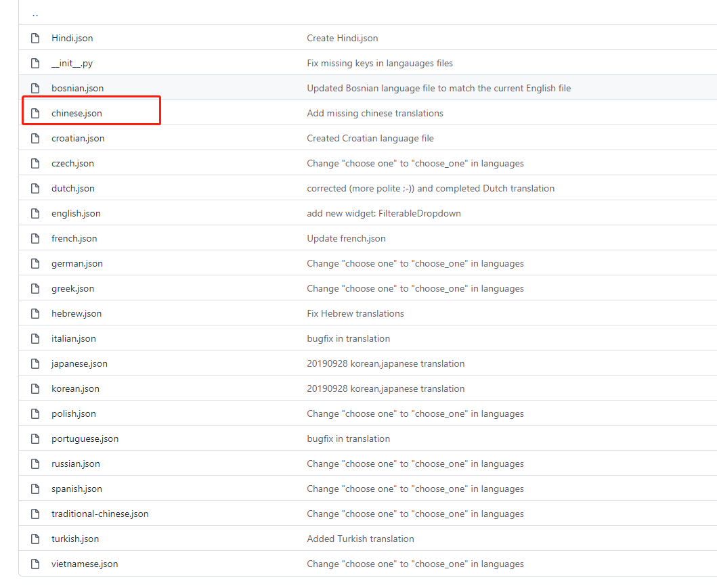Click file icon next to Hindi.json
Screen dimensions: 717x588
35,38
